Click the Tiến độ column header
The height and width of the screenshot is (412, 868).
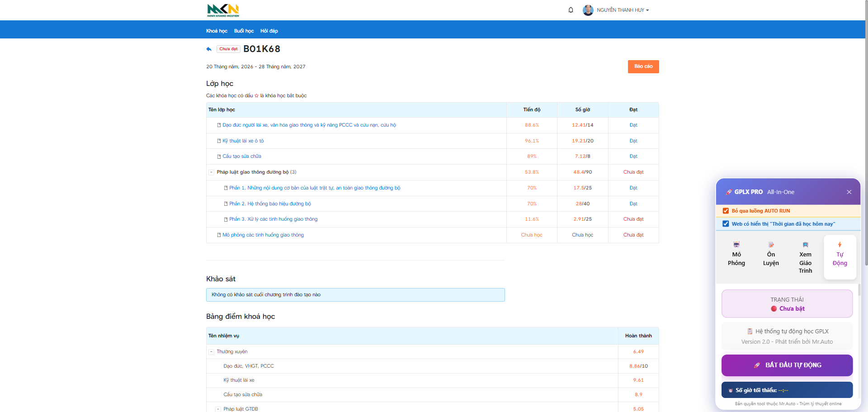click(x=532, y=110)
